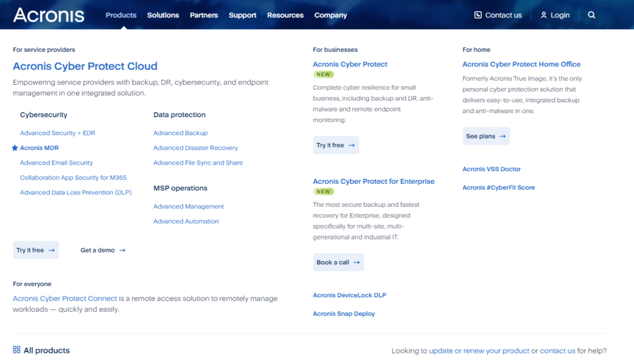The image size is (634, 364).
Task: Click the NEW badge under Cyber Protect for Enterprise
Action: (x=323, y=192)
